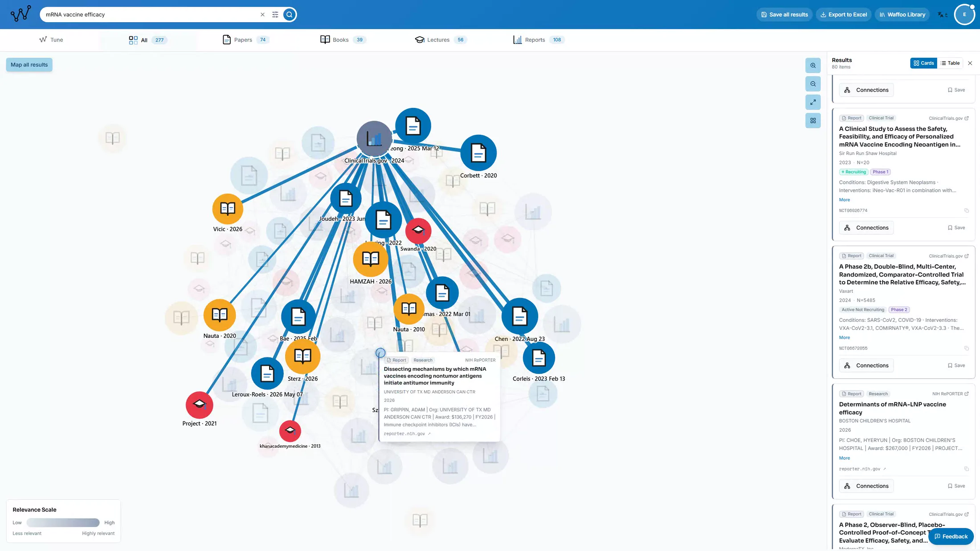Select the Project 2021 lecture node
This screenshot has height=551, width=980.
[x=200, y=405]
